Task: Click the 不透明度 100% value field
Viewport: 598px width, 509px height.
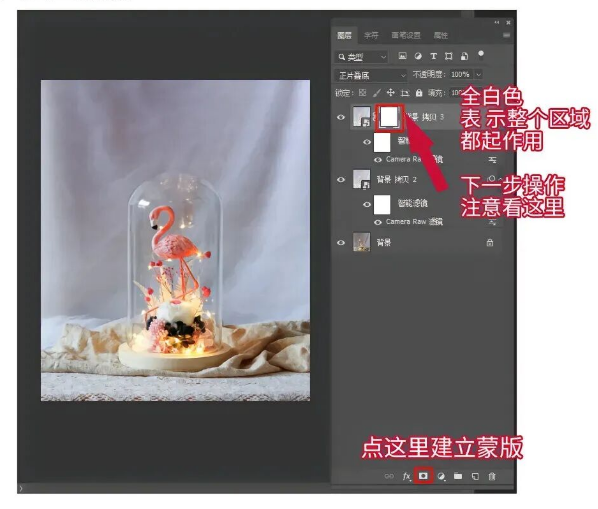Action: click(461, 74)
